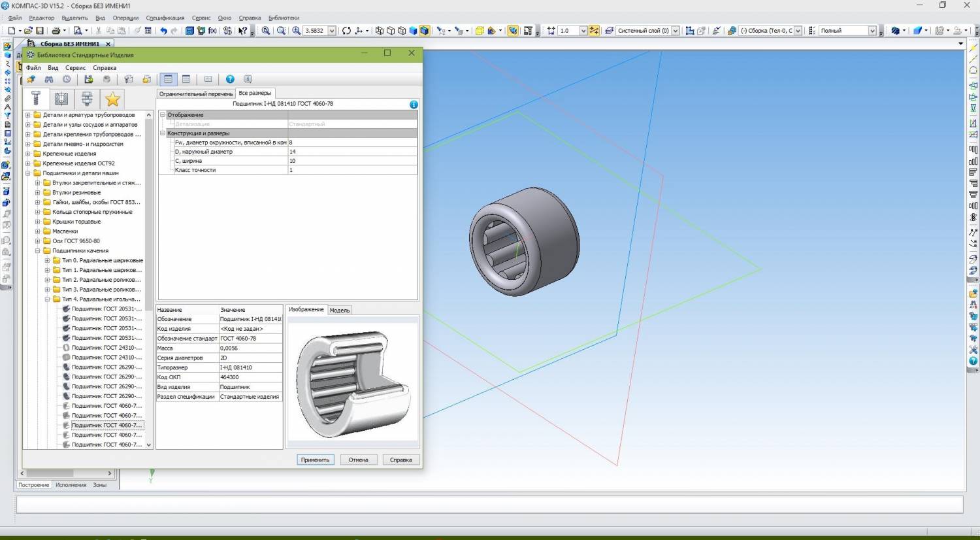Open the Библиотеки menu
This screenshot has height=540, width=980.
[284, 18]
